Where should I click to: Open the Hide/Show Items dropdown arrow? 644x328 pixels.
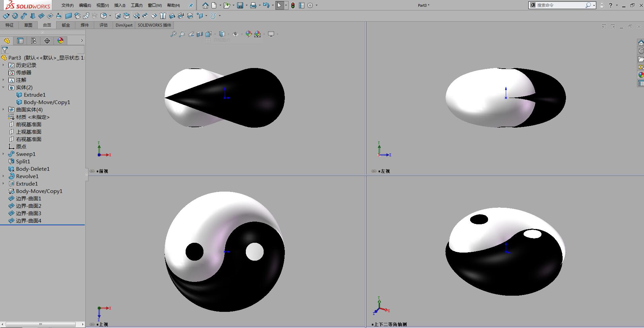point(241,34)
